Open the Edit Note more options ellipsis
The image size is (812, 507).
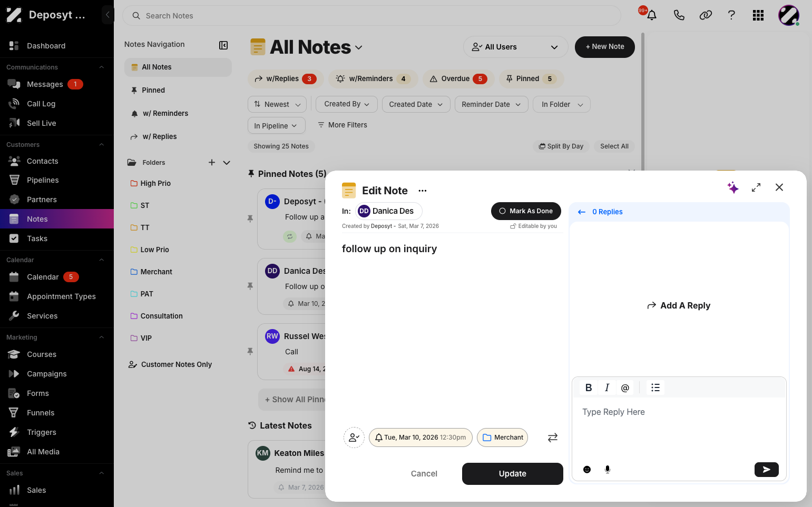423,191
